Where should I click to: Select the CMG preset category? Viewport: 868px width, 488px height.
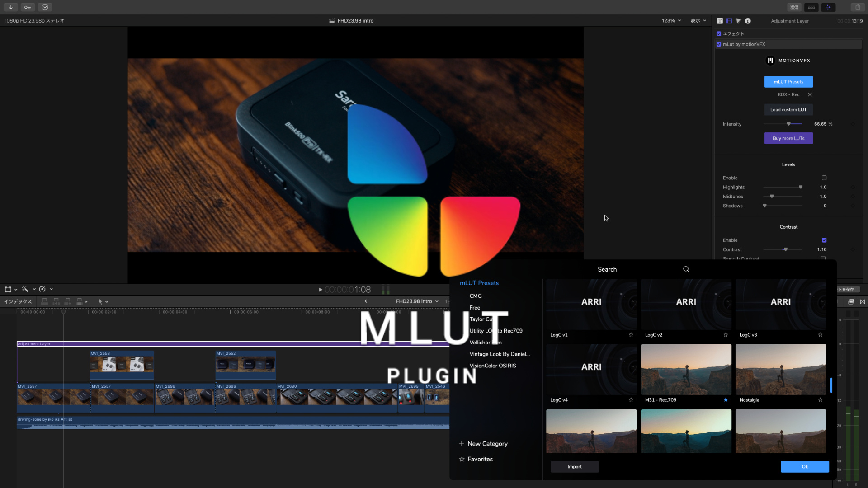(476, 296)
